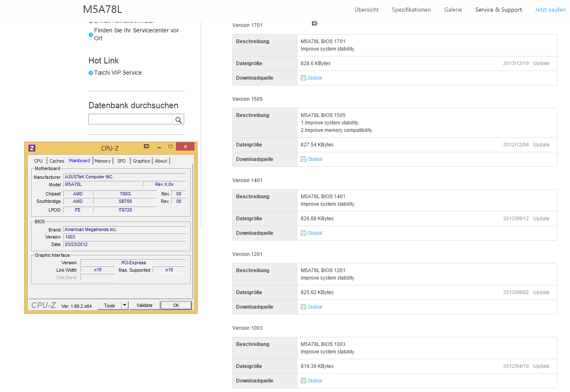
Task: Open the Spezifikationen menu item
Action: coord(411,10)
